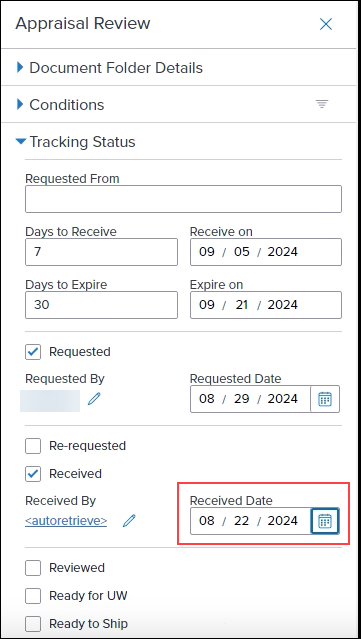Select the Expire on date field
The height and width of the screenshot is (639, 361).
266,305
